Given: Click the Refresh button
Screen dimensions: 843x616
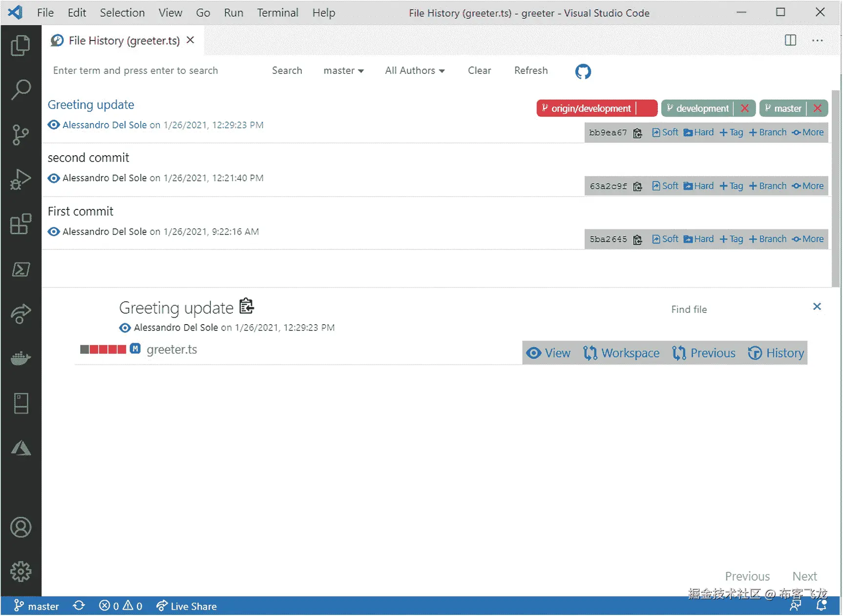Looking at the screenshot, I should point(531,71).
